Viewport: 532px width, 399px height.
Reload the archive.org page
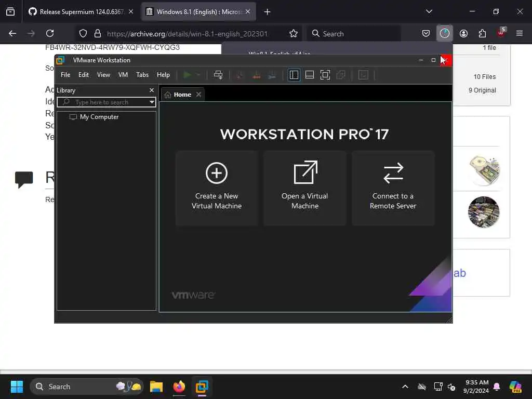pos(50,33)
